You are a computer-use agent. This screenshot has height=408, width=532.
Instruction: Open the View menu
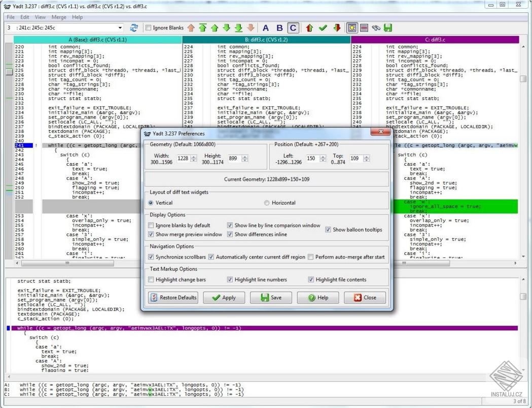pyautogui.click(x=40, y=17)
